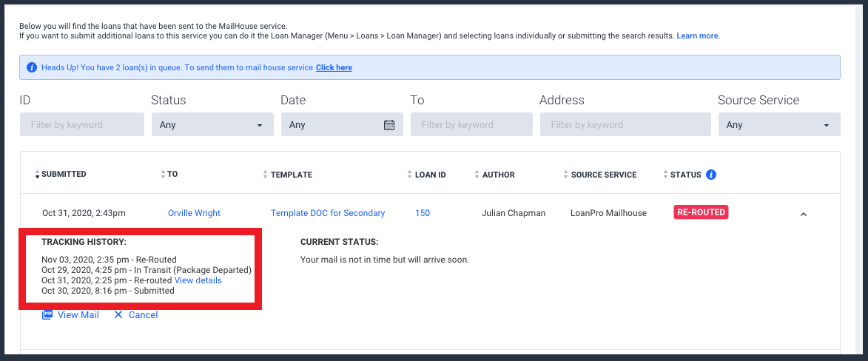Click 'Oct 31, 2020, 2:43pm' submitted cell
The image size is (868, 361).
[84, 212]
